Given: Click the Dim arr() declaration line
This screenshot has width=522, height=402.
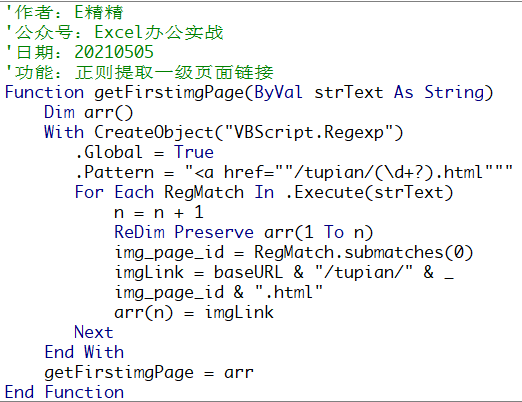Looking at the screenshot, I should 89,112.
